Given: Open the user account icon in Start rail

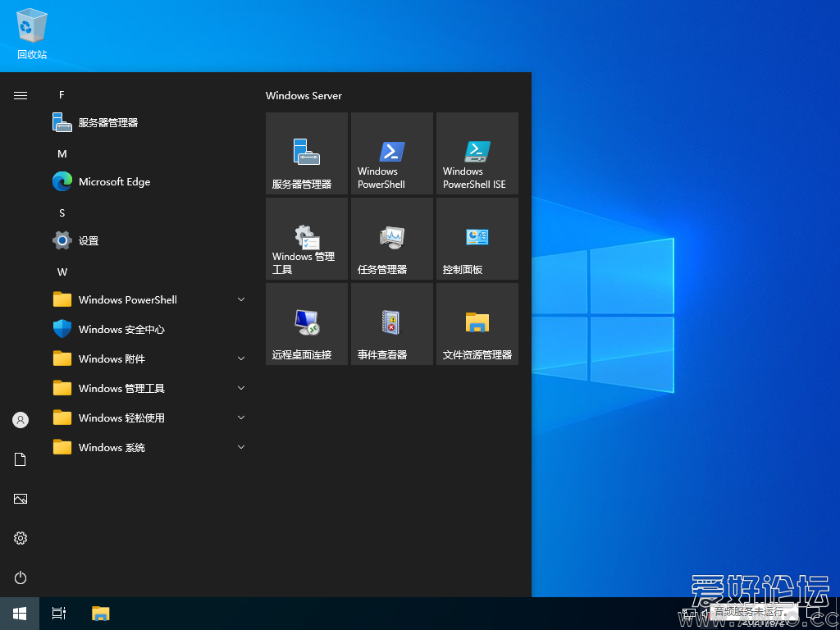Looking at the screenshot, I should [21, 420].
